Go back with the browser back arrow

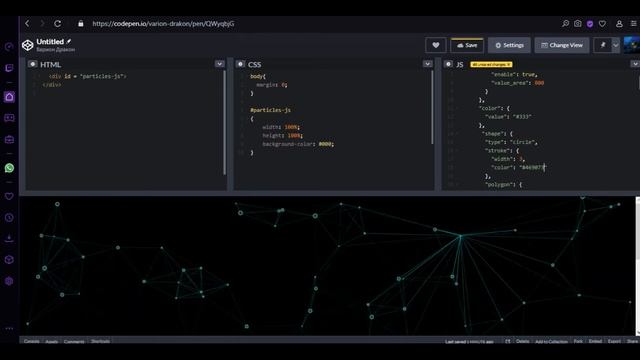27,24
